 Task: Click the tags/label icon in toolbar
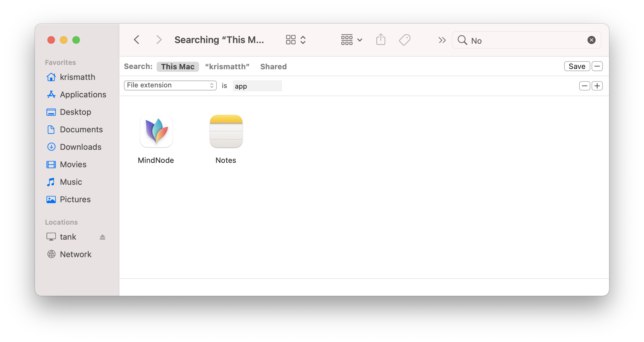tap(405, 40)
